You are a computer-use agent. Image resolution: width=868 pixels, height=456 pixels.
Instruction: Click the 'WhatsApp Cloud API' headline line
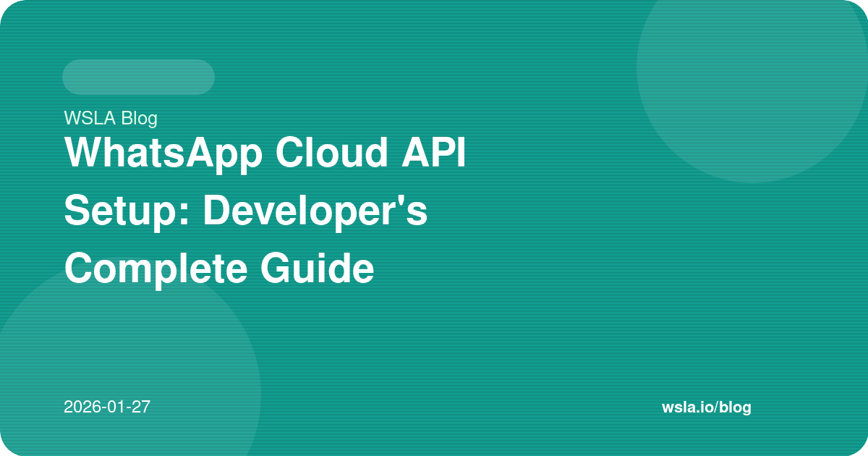tap(265, 153)
